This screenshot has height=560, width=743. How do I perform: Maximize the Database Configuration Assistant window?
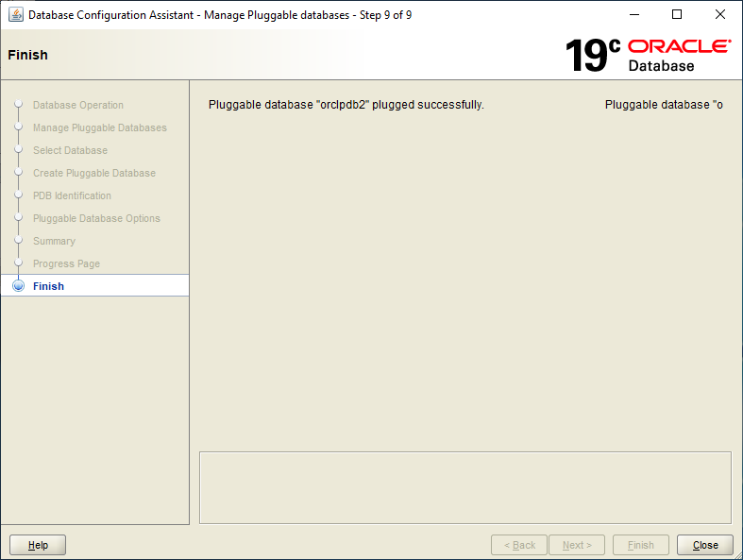tap(677, 15)
